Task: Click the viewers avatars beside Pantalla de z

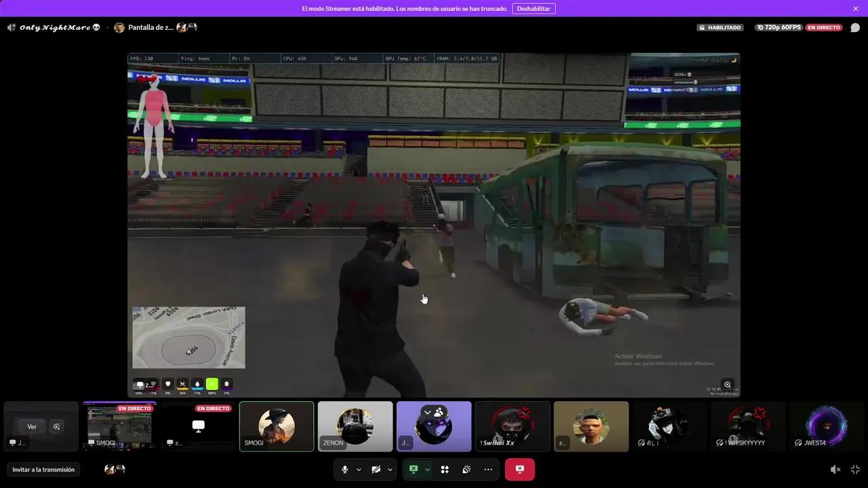Action: pyautogui.click(x=186, y=28)
